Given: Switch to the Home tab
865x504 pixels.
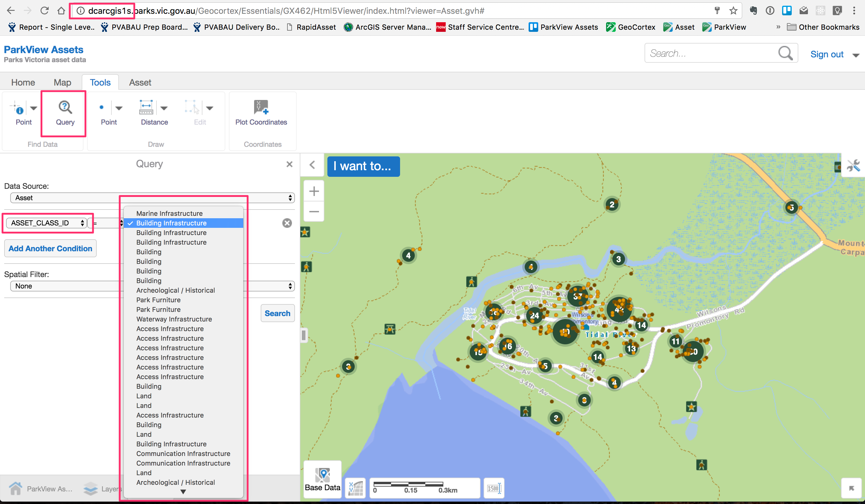Looking at the screenshot, I should (23, 83).
